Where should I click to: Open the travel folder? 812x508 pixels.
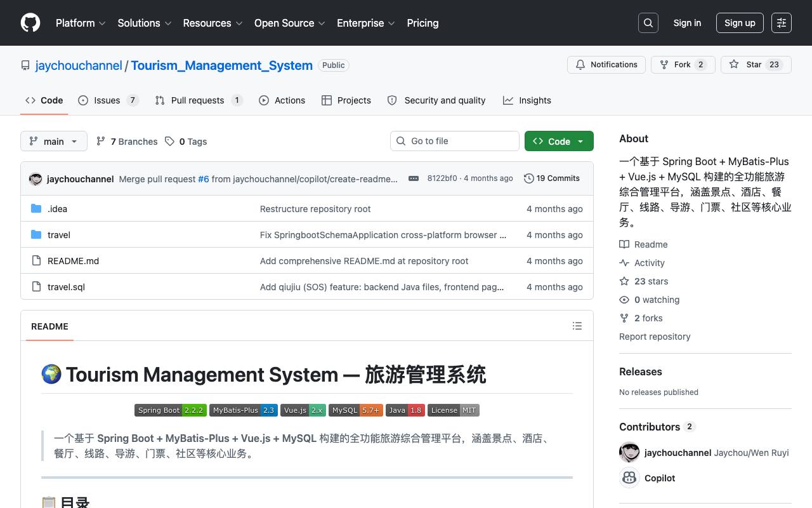[59, 235]
